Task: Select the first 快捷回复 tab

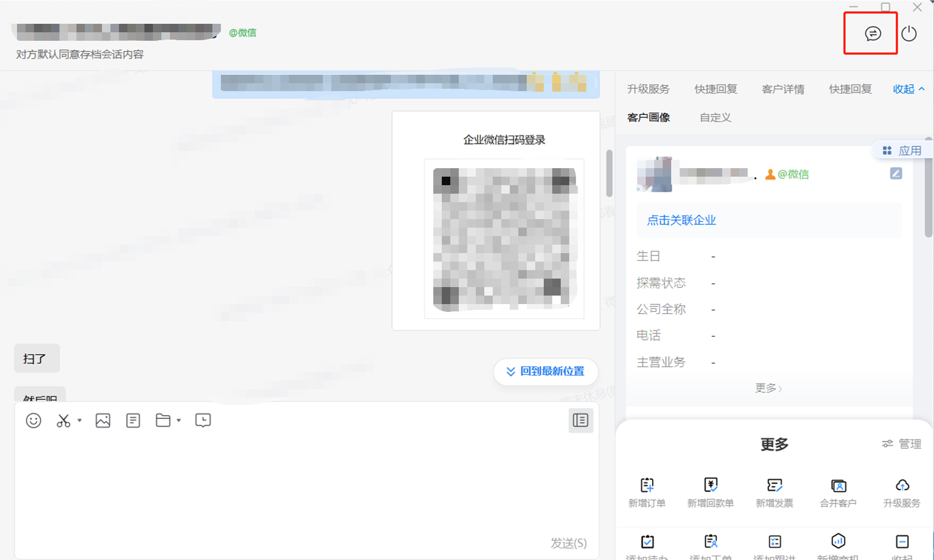Action: click(715, 89)
